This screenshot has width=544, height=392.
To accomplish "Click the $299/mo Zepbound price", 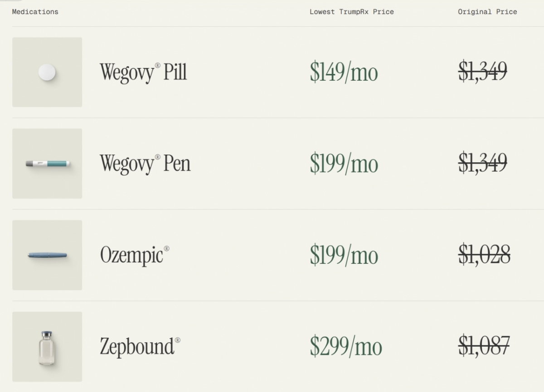I will pos(345,347).
